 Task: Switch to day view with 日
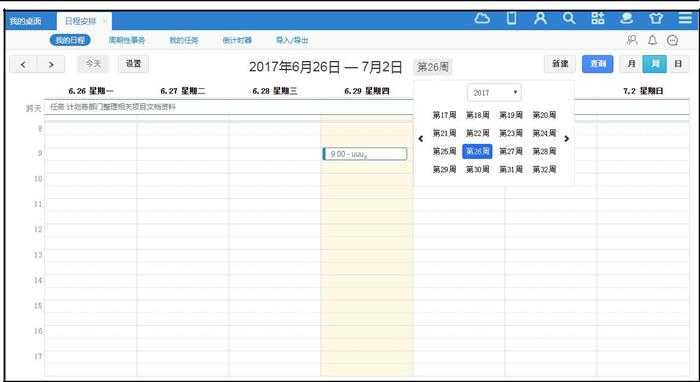678,64
